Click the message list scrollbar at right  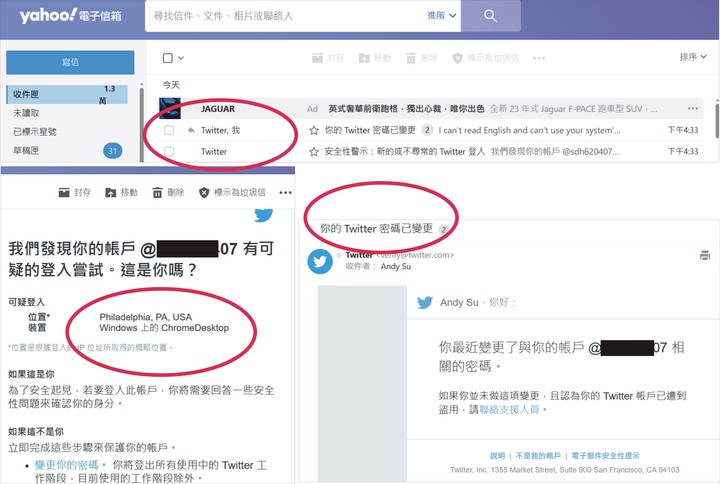(x=717, y=120)
